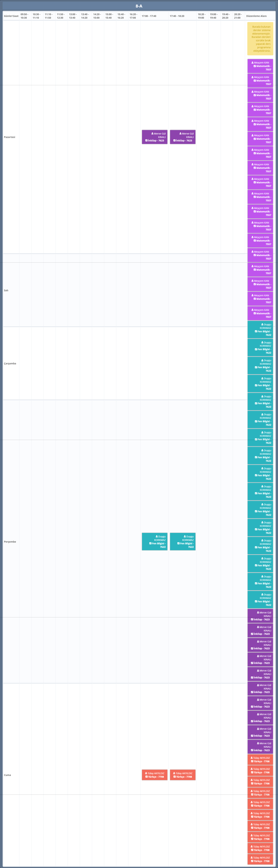Image resolution: width=278 pixels, height=868 pixels.
Task: Click person icon on Thursday 17:00 Fen Bilgisi card
Action: coord(157,536)
